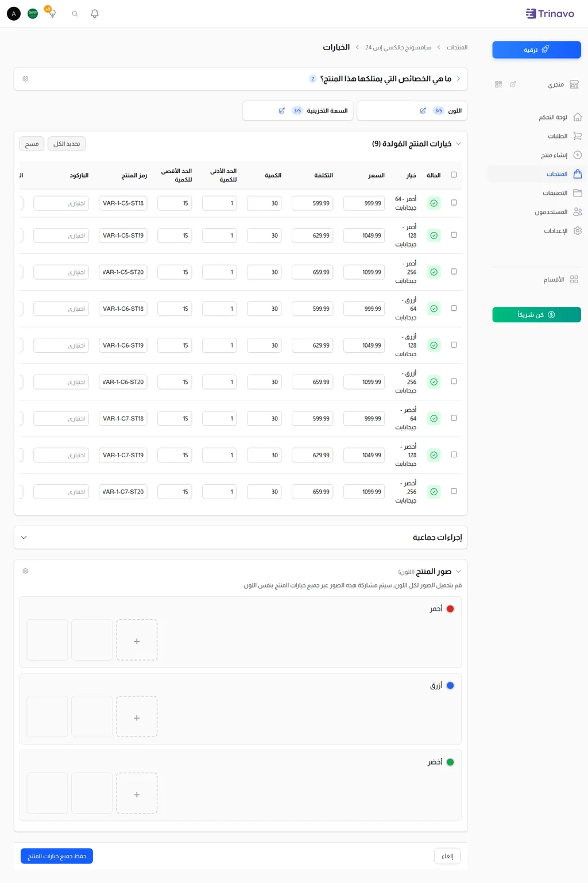Click SKU field VAR-1-C6-ST19
588x883 pixels.
[123, 345]
